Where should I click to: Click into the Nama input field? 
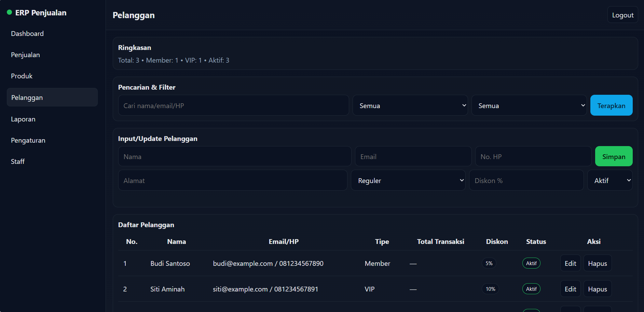(234, 157)
